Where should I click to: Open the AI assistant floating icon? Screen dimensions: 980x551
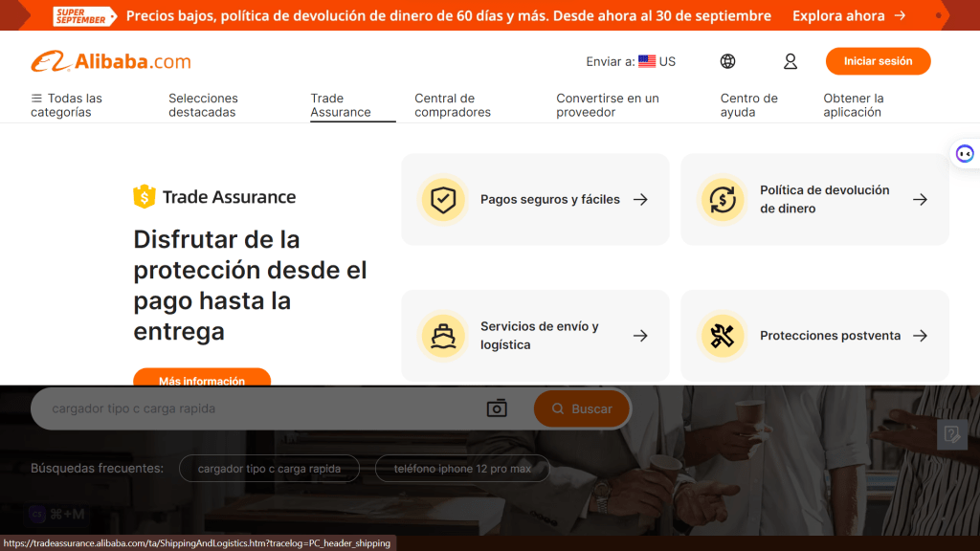point(965,154)
